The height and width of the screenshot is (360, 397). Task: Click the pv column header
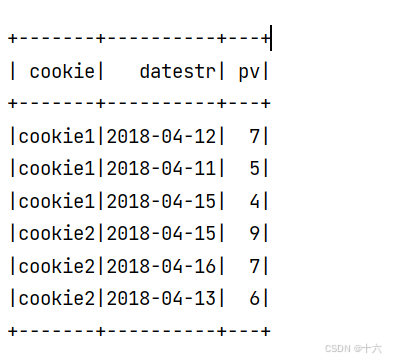click(249, 72)
